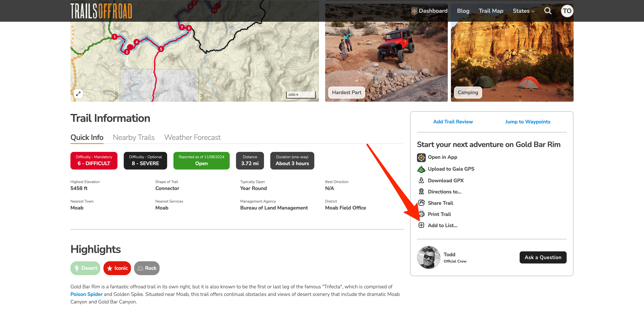Viewport: 644px width, 317px height.
Task: Click the Ask a Question button
Action: (543, 257)
